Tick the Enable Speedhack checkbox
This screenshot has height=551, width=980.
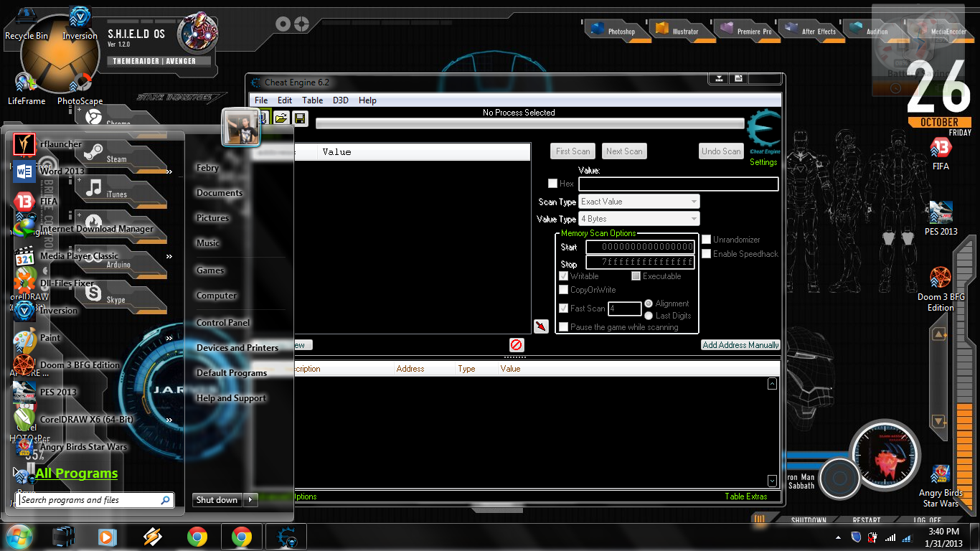[707, 254]
